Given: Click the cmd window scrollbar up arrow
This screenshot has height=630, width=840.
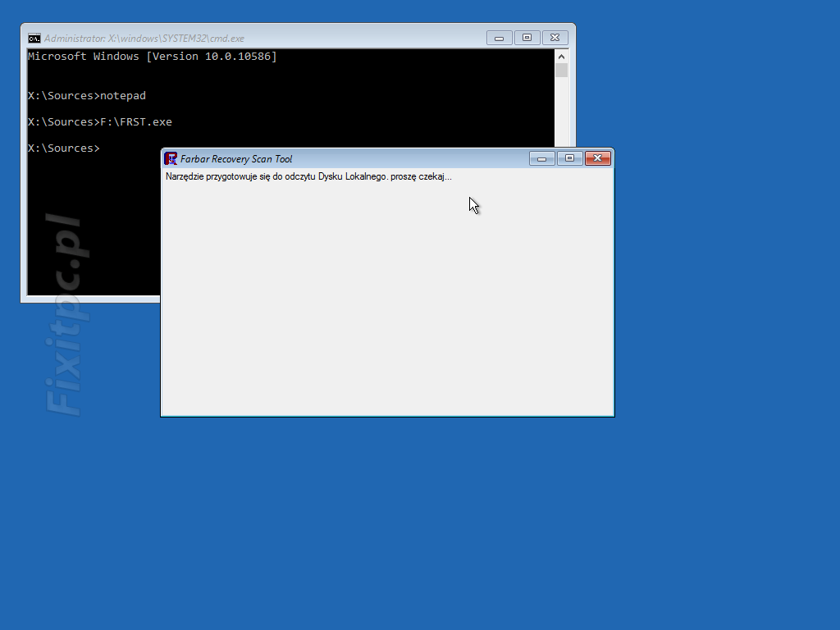Looking at the screenshot, I should [561, 57].
